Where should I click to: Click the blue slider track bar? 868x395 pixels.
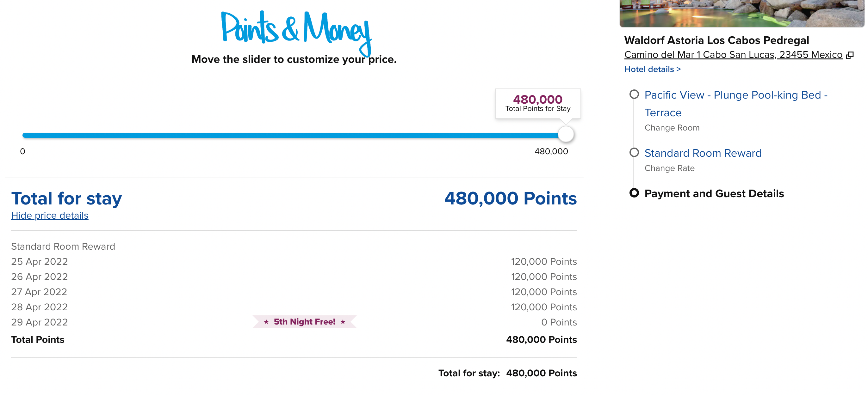290,135
